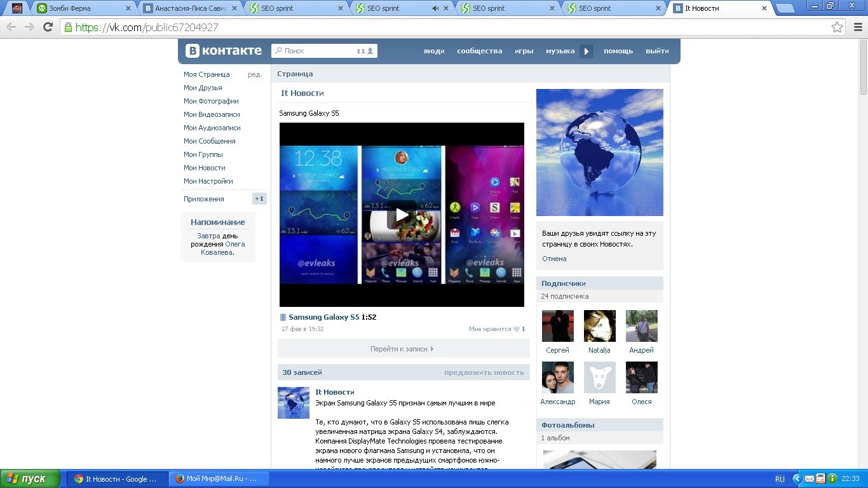Click the It Новости post author name
Image resolution: width=868 pixels, height=488 pixels.
(x=335, y=392)
